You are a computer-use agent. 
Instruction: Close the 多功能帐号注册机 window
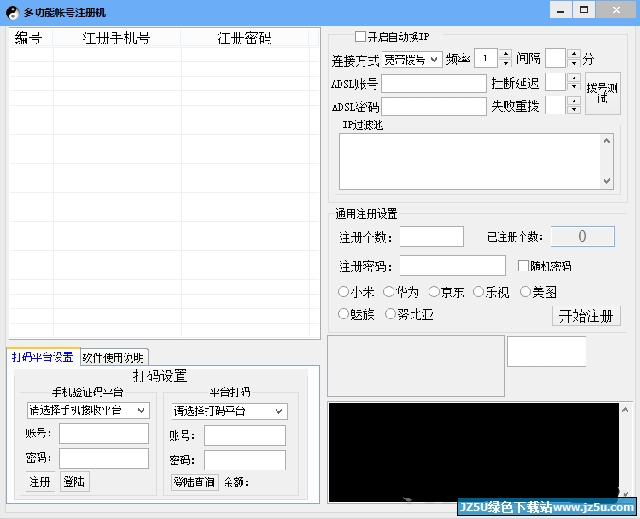616,10
